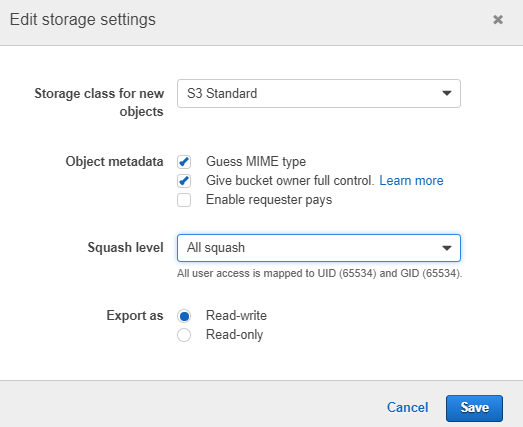Select the Read-write radio button
The height and width of the screenshot is (427, 523).
coord(184,316)
